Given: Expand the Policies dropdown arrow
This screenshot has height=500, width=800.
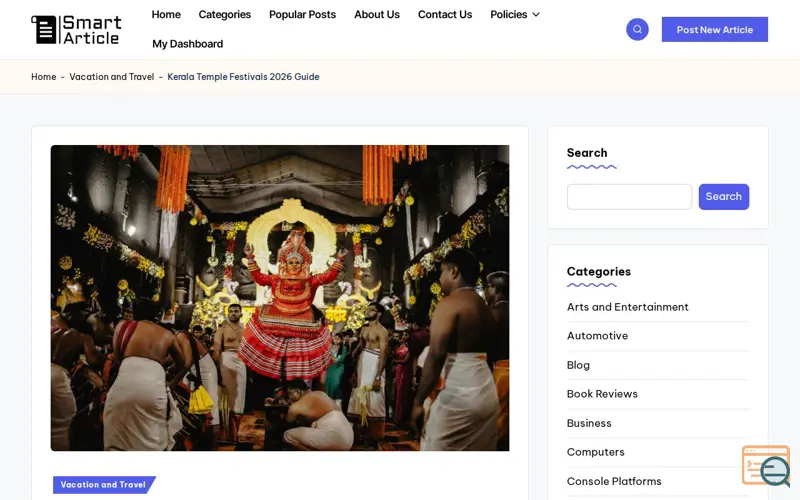Looking at the screenshot, I should [536, 15].
